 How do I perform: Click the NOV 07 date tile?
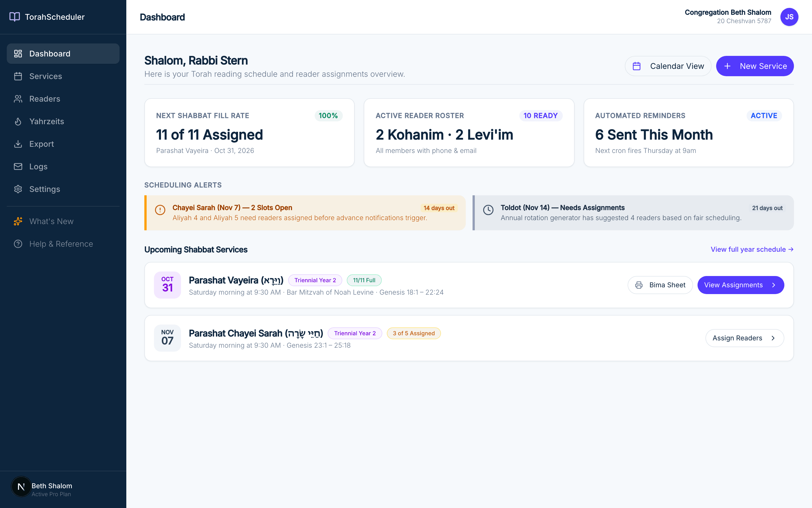click(167, 338)
